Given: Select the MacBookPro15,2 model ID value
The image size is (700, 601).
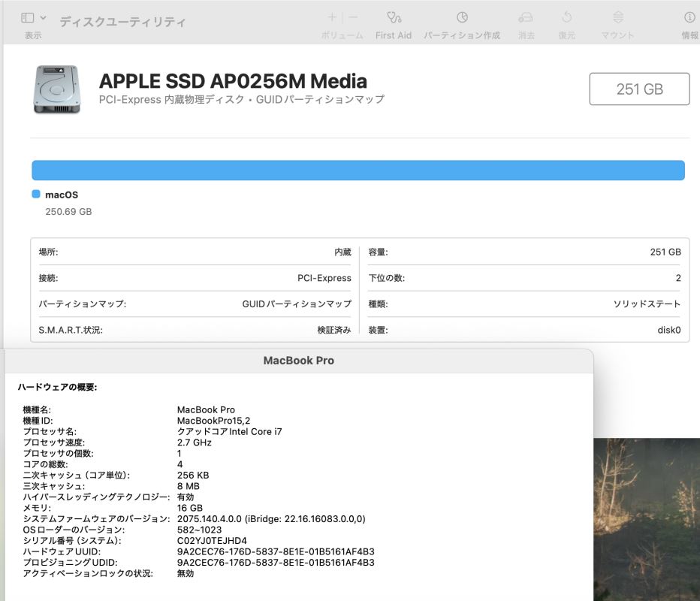Looking at the screenshot, I should pyautogui.click(x=213, y=421).
